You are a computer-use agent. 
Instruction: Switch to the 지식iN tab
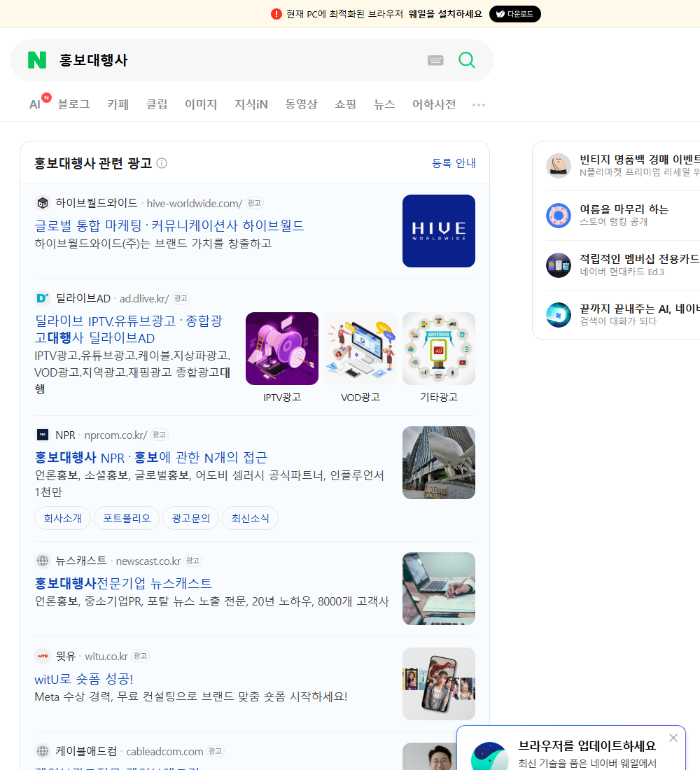pos(251,104)
